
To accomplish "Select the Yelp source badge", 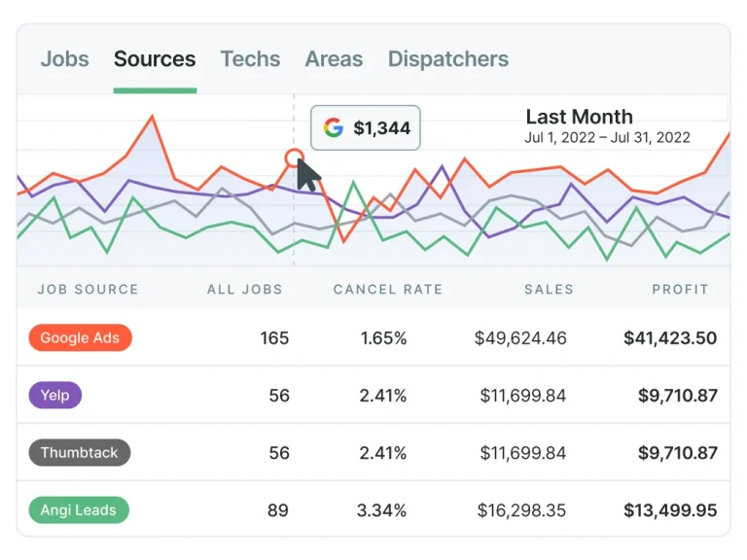I will [55, 396].
